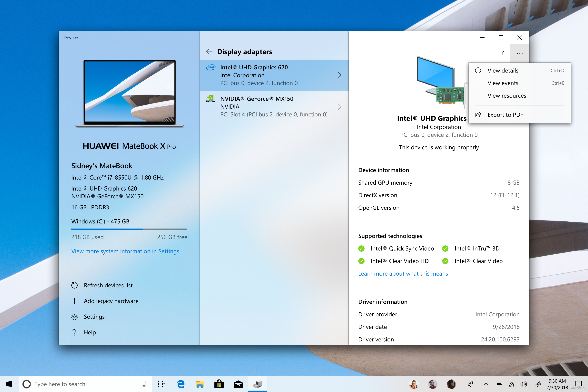Viewport: 588px width, 392px height.
Task: Click the "9/26/2018" driver date value
Action: tap(506, 327)
